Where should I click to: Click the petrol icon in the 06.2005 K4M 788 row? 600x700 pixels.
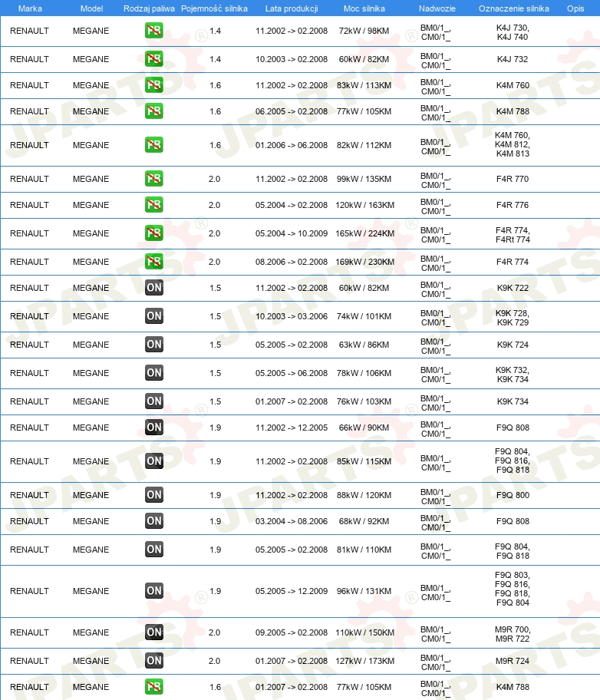[x=154, y=111]
